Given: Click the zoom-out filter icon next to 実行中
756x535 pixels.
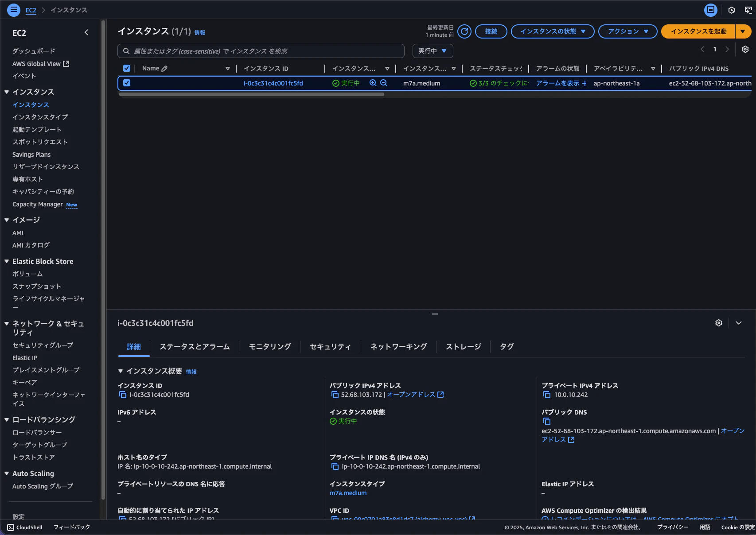Looking at the screenshot, I should pos(384,83).
